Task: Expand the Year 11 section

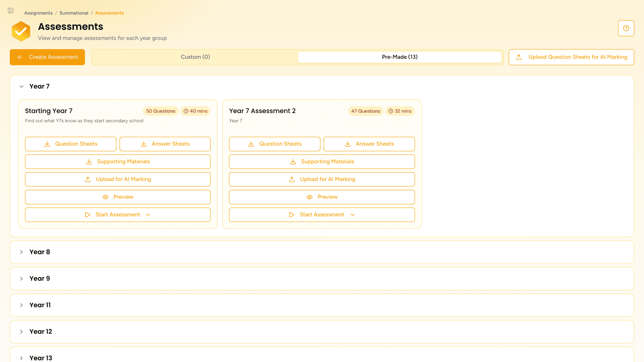Action: [322, 305]
